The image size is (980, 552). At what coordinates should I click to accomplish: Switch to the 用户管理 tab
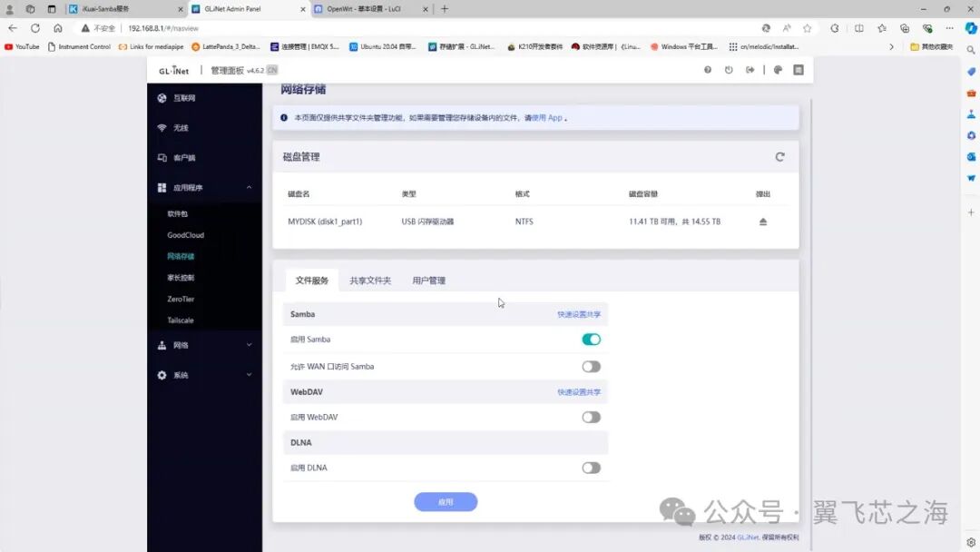point(428,280)
